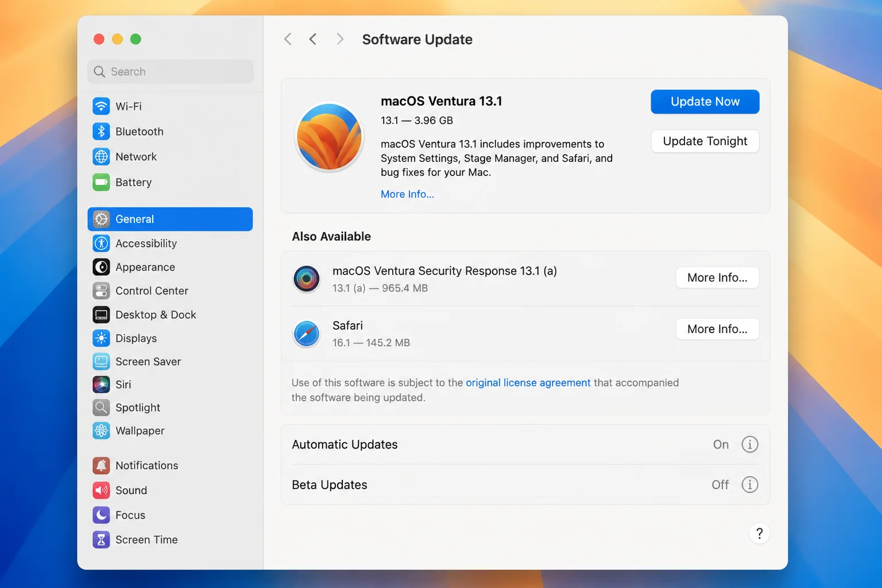Viewport: 882px width, 588px height.
Task: Open the help question mark button
Action: click(x=759, y=533)
